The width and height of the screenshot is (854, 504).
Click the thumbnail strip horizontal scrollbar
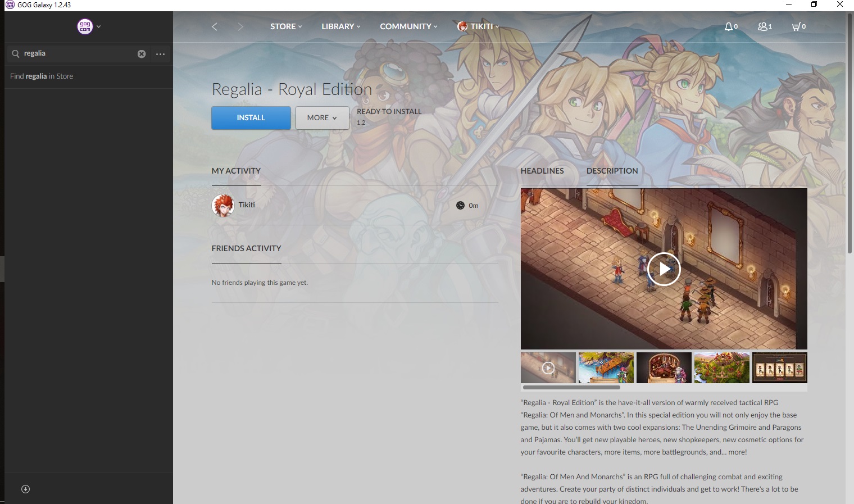coord(571,387)
